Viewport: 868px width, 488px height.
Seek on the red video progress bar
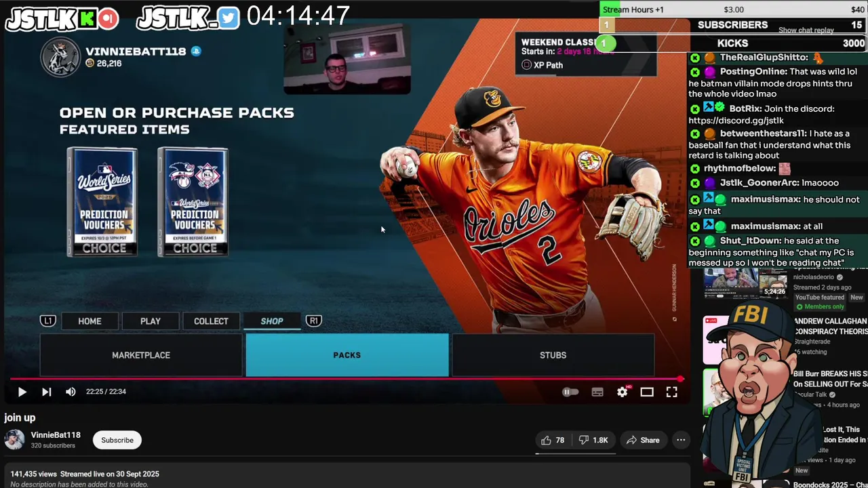coord(344,379)
